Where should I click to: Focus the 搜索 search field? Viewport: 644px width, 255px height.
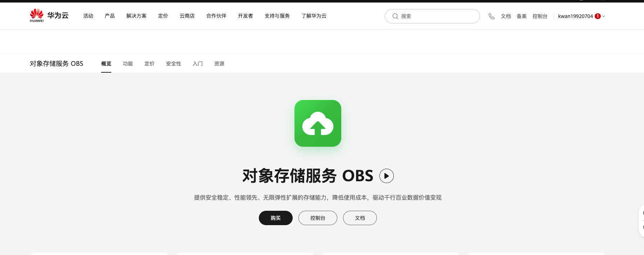(x=437, y=16)
